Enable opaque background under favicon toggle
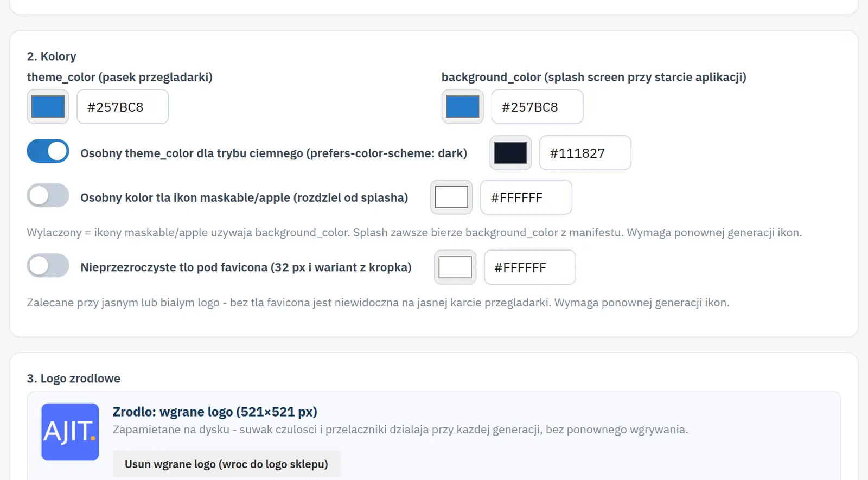This screenshot has height=480, width=868. click(48, 266)
